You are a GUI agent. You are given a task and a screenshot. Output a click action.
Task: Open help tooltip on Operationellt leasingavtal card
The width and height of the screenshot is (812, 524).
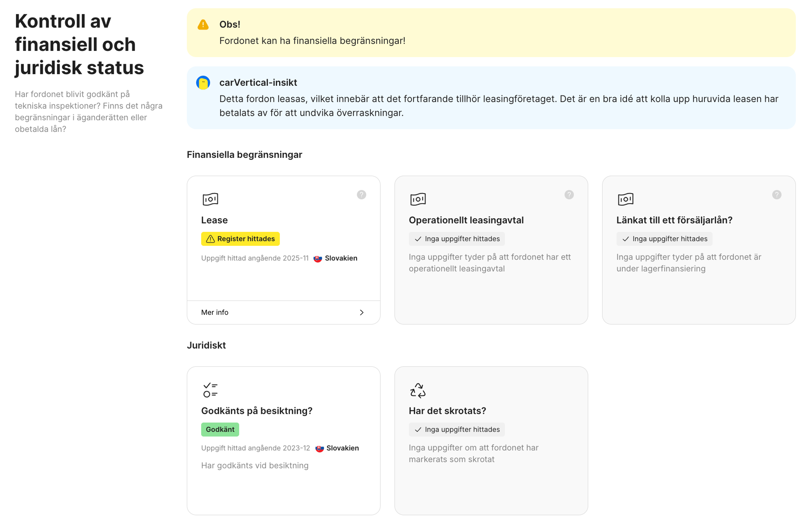[569, 195]
